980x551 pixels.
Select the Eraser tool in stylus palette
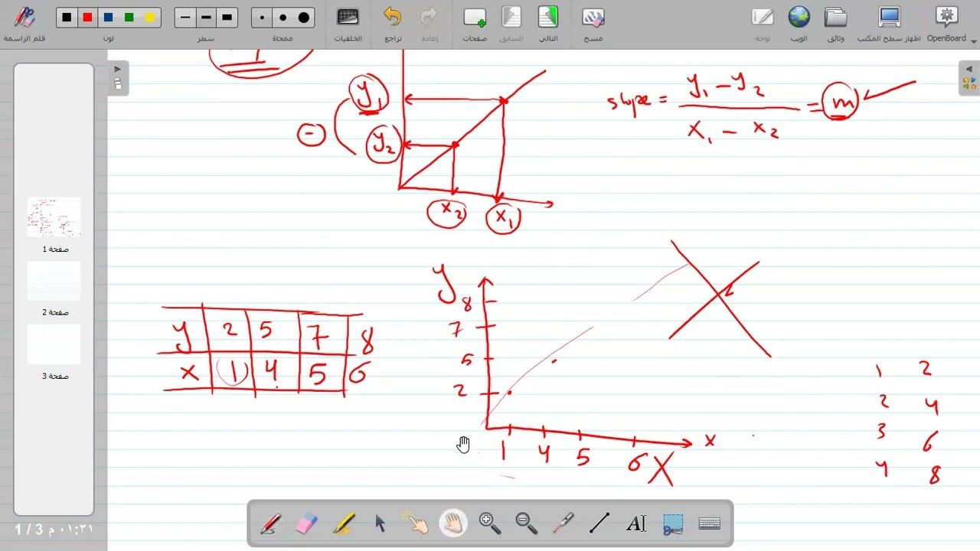click(x=306, y=523)
